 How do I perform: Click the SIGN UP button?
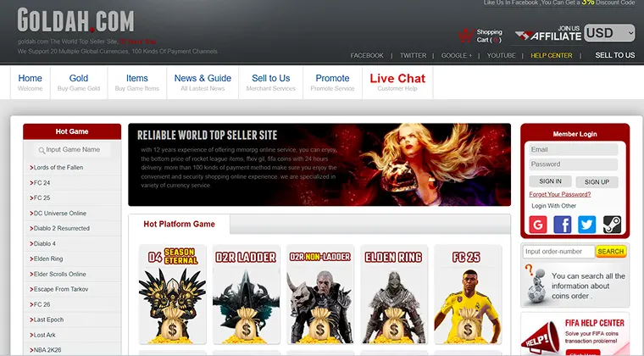point(597,182)
